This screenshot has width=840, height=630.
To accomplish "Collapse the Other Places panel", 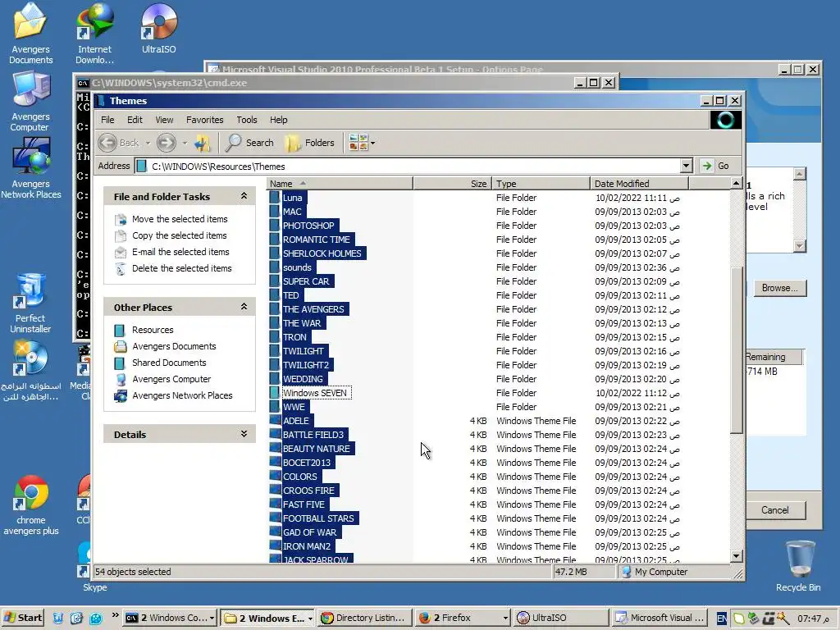I will click(x=244, y=307).
